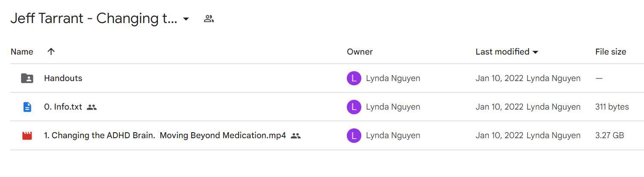Sort files by the Name column header
Viewport: 644px width, 177px height.
click(x=22, y=52)
